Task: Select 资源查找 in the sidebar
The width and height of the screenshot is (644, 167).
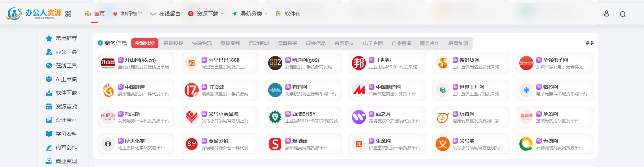Action: 62,106
